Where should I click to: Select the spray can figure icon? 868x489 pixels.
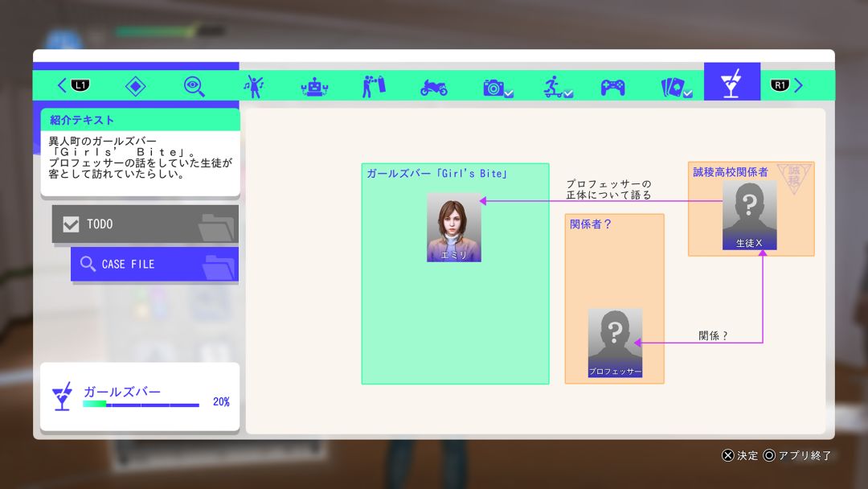pyautogui.click(x=374, y=87)
